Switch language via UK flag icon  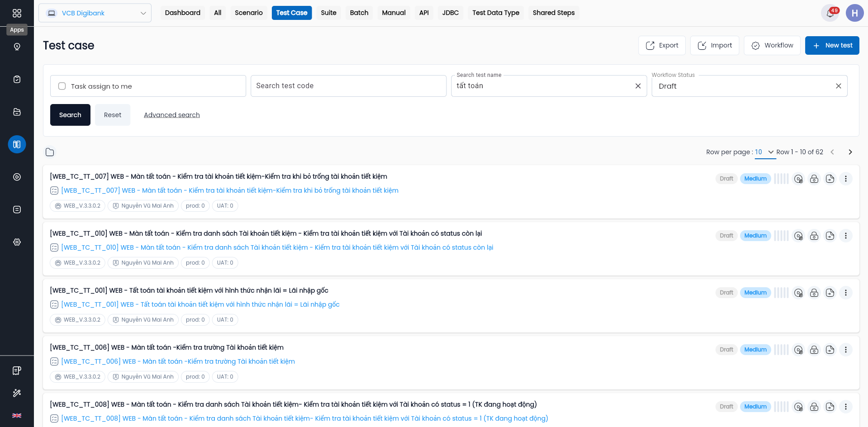[x=17, y=415]
